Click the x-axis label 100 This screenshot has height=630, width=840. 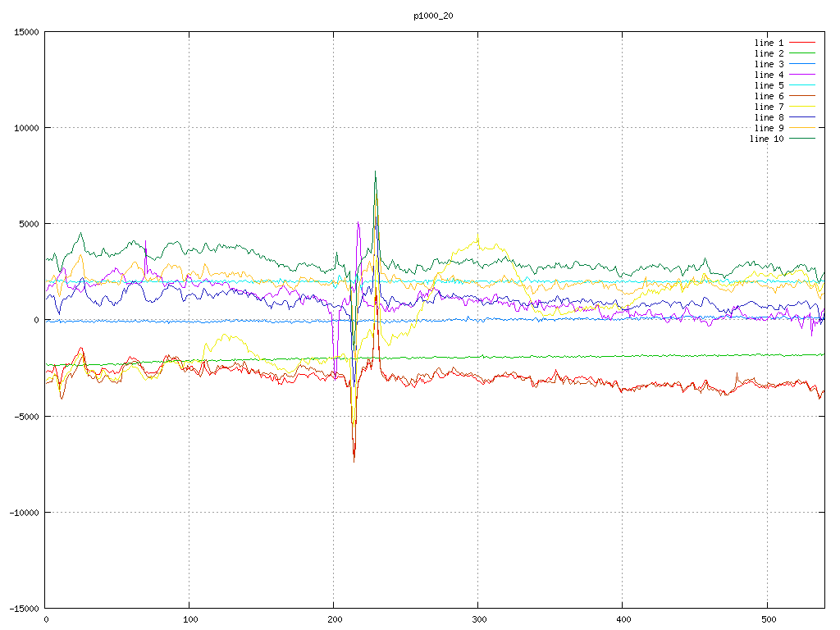click(190, 620)
